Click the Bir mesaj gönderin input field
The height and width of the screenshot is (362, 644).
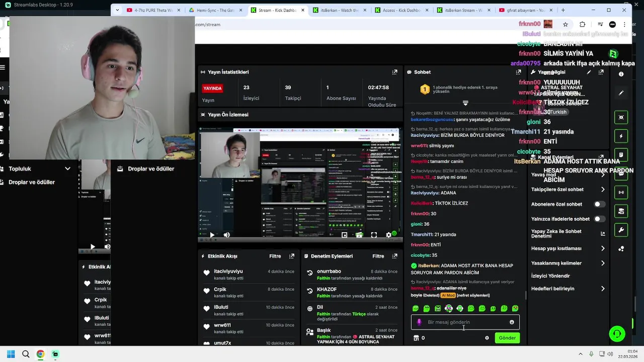pos(465,322)
